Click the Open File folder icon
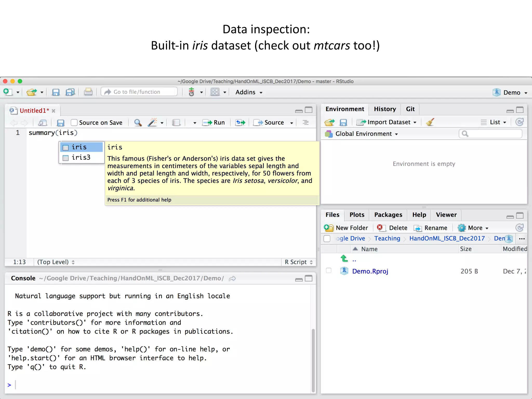The height and width of the screenshot is (399, 532). pos(32,92)
